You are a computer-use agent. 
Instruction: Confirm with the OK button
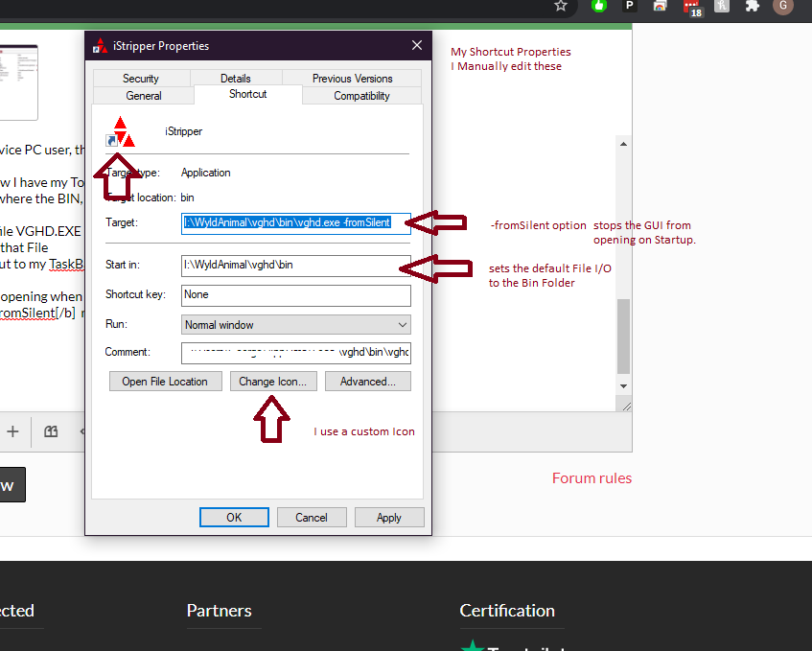[x=234, y=518]
